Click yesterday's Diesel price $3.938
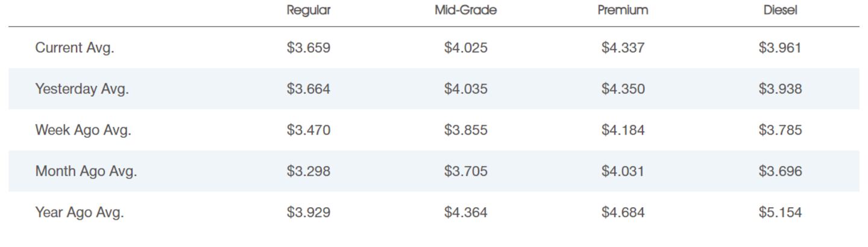The width and height of the screenshot is (868, 247). 780,89
